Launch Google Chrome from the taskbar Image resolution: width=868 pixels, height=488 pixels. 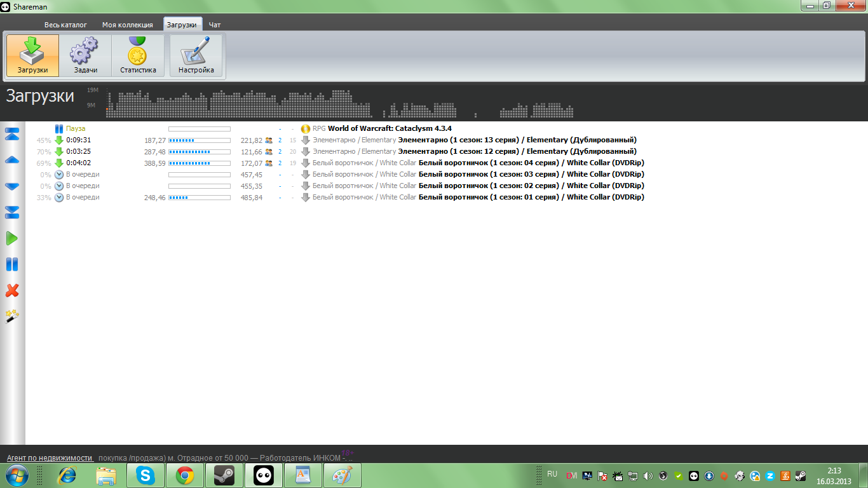[185, 475]
